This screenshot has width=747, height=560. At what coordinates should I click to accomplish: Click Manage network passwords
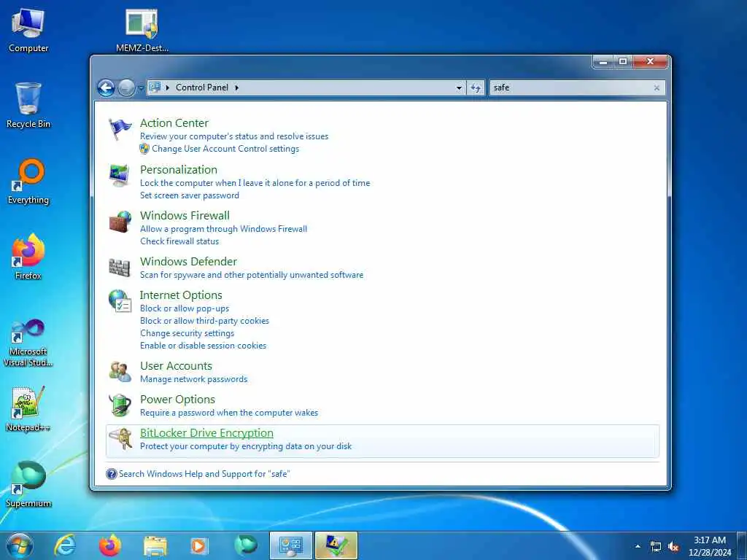193,379
